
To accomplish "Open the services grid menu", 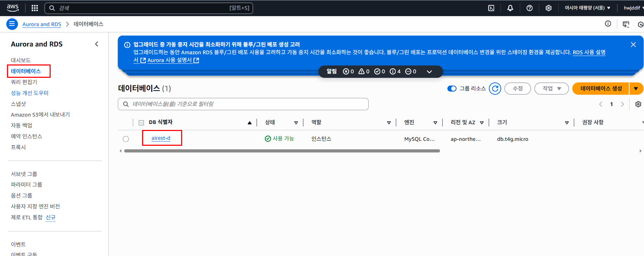I will (x=34, y=8).
